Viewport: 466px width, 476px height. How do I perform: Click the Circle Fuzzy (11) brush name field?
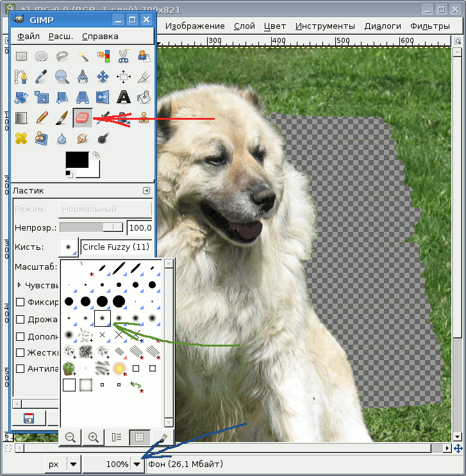click(116, 247)
